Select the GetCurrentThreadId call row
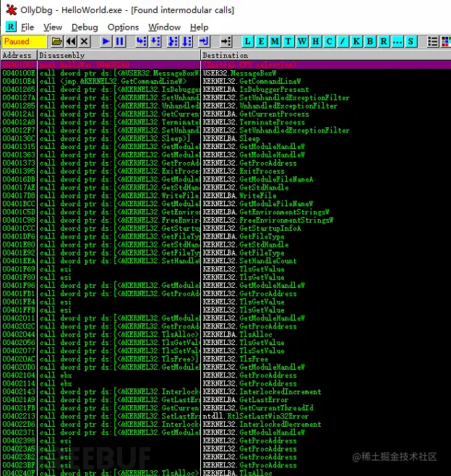This screenshot has width=451, height=476. click(226, 408)
